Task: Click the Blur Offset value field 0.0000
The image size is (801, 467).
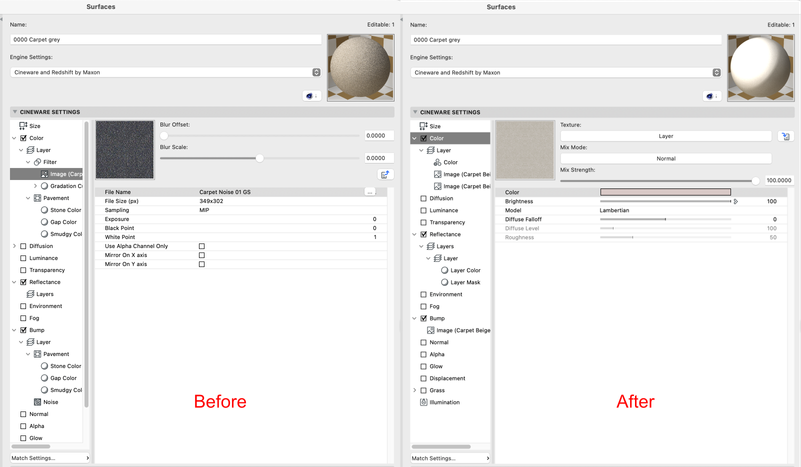Action: [x=379, y=135]
